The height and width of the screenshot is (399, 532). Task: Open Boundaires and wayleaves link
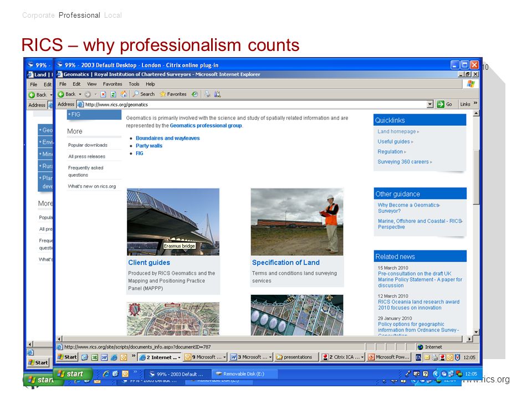[x=167, y=138]
